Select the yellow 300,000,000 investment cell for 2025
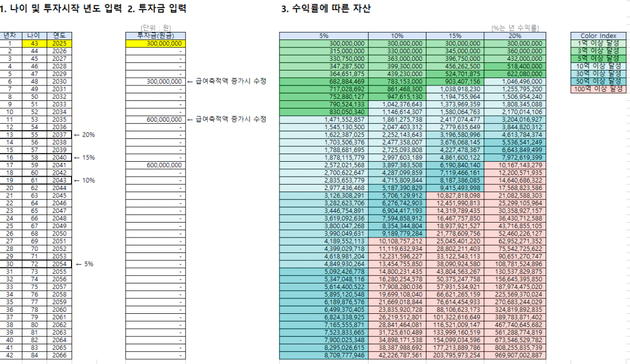630x364 pixels. click(x=155, y=43)
